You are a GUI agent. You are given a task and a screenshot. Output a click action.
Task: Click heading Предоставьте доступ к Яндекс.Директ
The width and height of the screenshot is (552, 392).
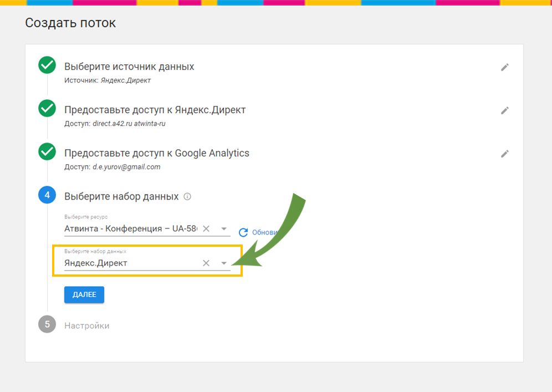pos(155,110)
